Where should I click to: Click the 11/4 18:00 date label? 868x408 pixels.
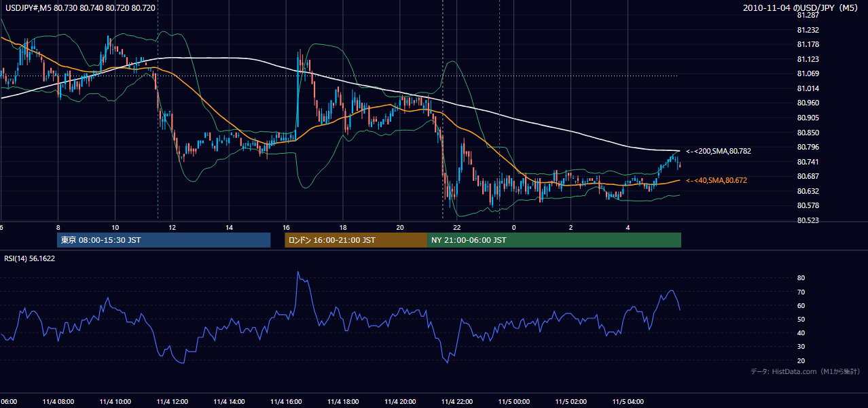click(x=343, y=401)
